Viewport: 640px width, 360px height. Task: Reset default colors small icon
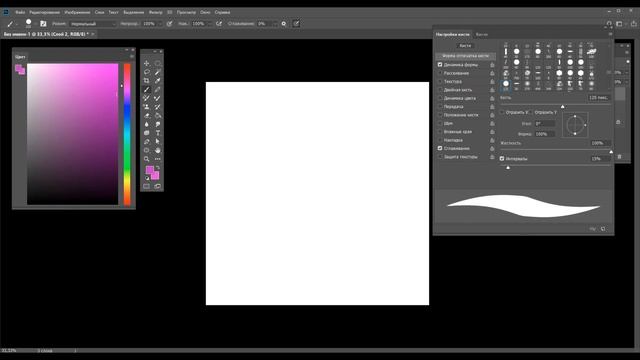point(147,178)
